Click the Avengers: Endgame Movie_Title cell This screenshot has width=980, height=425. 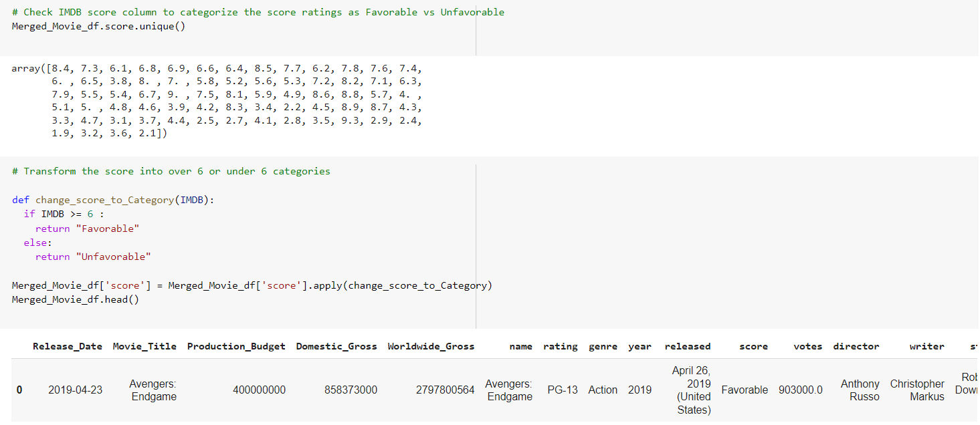(x=154, y=390)
